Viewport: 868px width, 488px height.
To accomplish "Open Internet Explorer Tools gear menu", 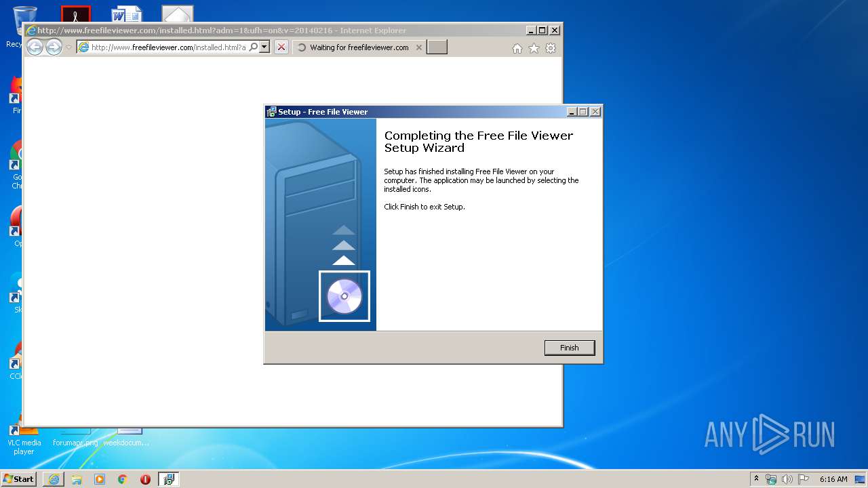I will point(551,48).
